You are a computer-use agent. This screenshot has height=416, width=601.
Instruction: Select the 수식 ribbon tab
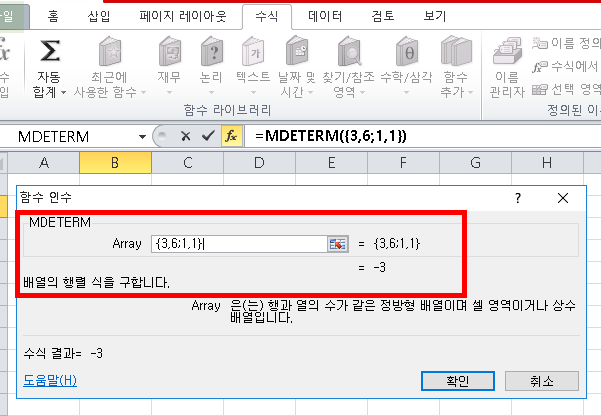pos(267,16)
